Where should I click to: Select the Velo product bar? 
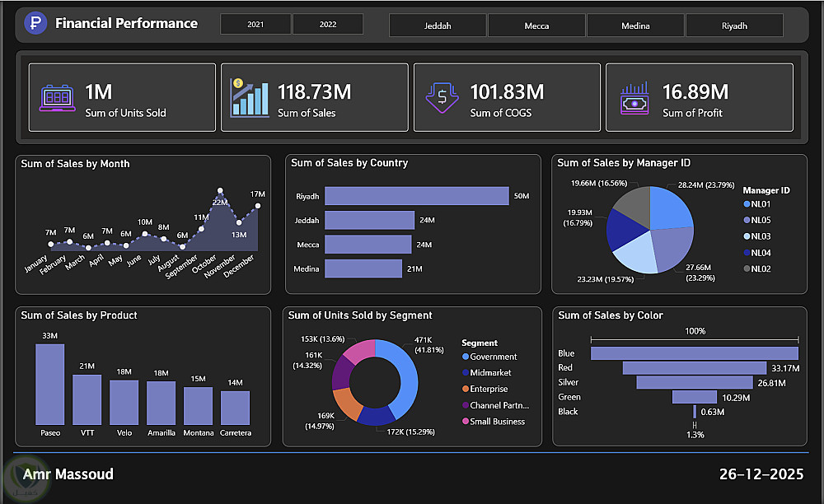(x=124, y=402)
